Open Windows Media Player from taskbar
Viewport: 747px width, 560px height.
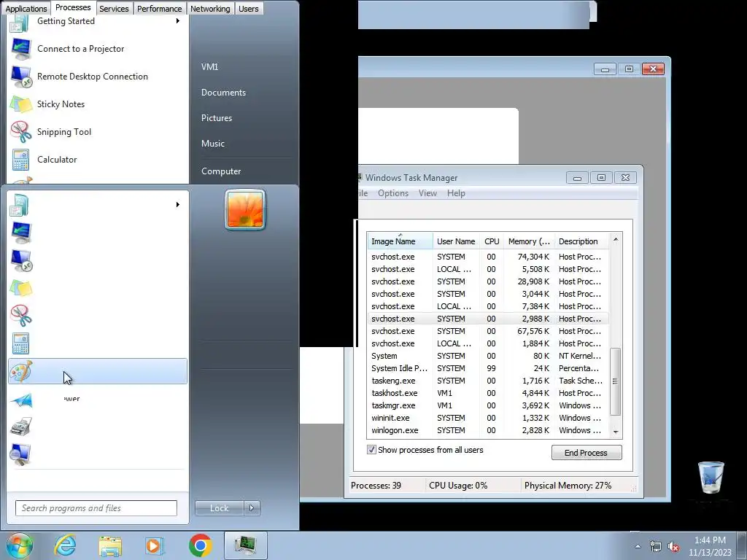pos(154,545)
